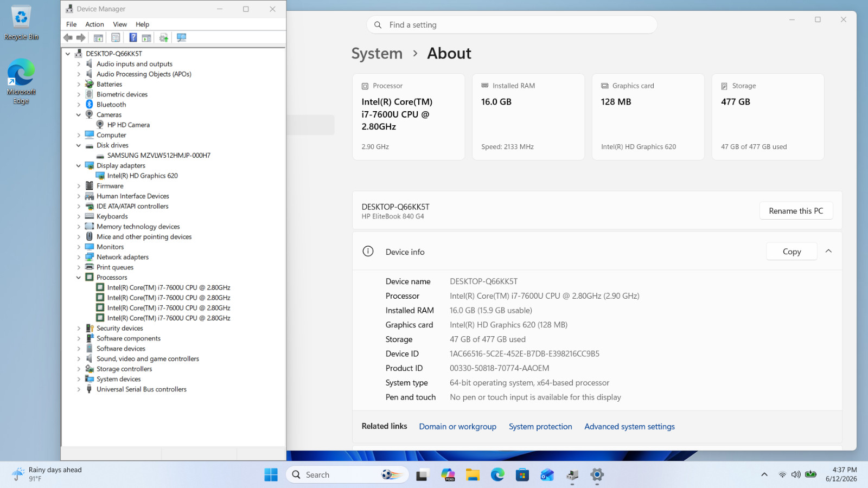This screenshot has height=488, width=868.
Task: Open the File menu in Device Manager
Action: tap(71, 24)
